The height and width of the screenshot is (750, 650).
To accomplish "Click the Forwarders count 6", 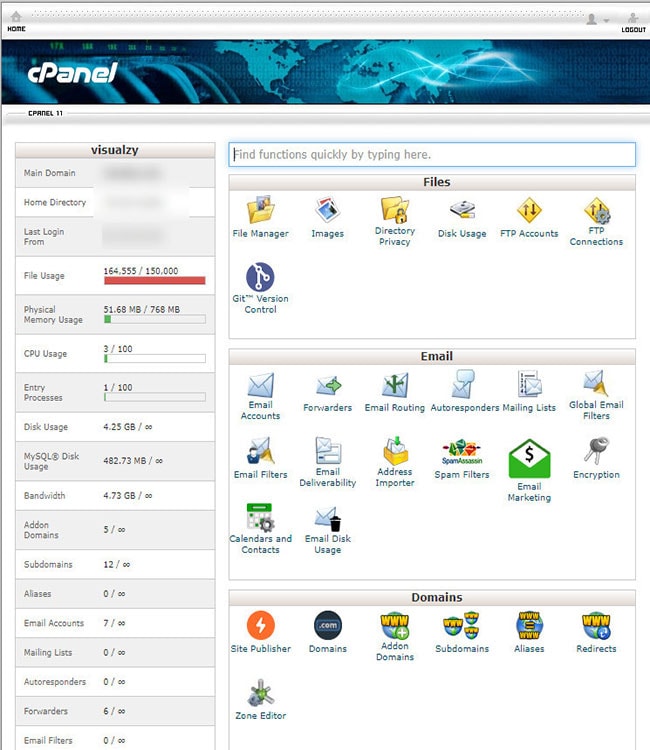I will (114, 711).
